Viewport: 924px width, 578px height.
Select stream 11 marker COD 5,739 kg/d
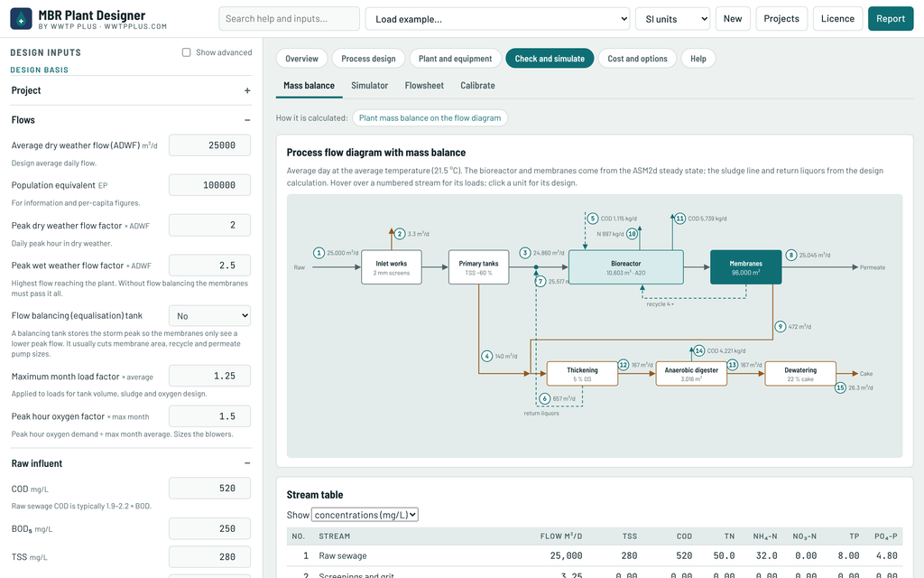680,219
